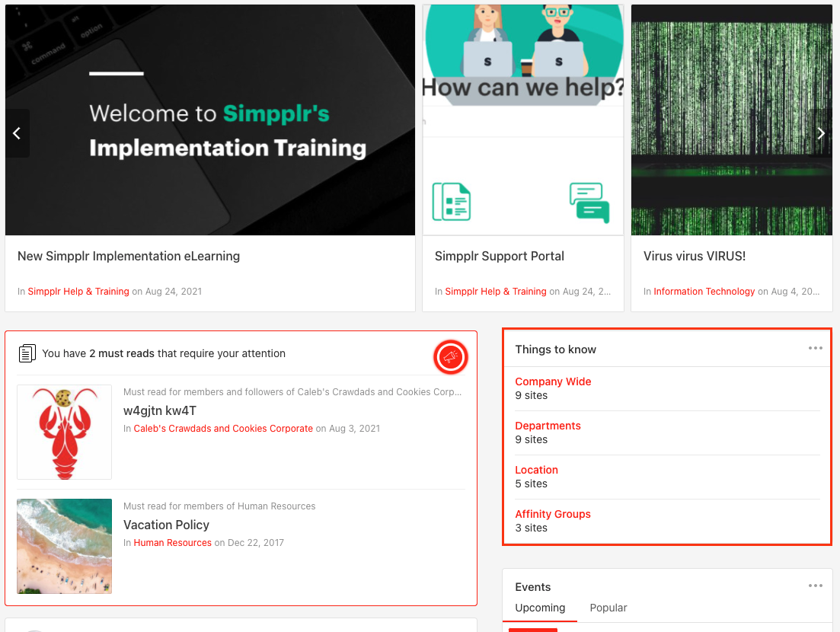Advance carousel with next arrow

pyautogui.click(x=821, y=133)
